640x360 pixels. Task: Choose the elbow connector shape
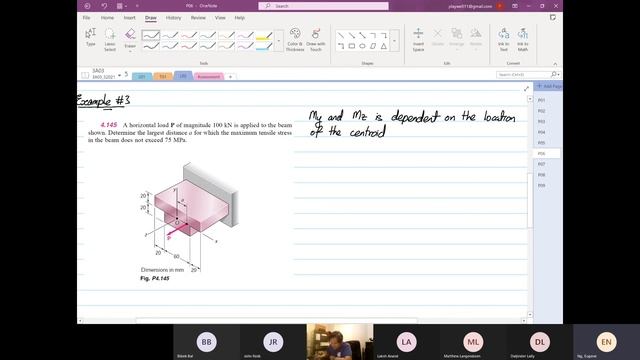coord(373,36)
